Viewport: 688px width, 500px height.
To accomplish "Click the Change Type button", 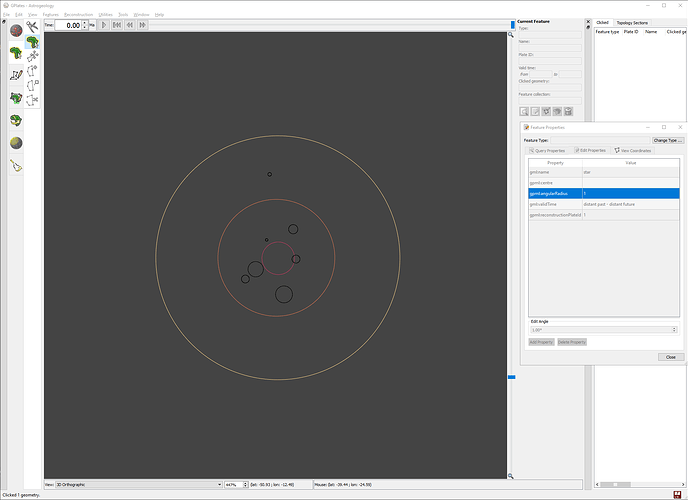I will (x=667, y=140).
